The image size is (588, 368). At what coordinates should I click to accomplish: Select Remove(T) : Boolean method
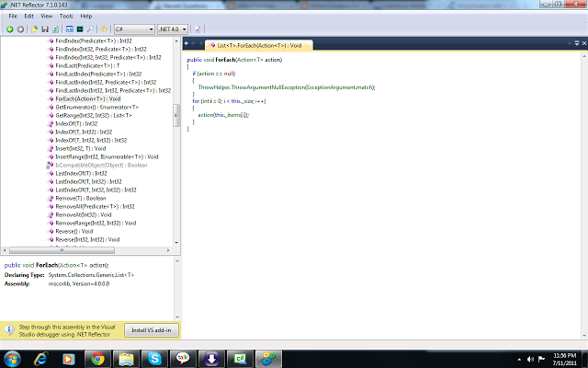click(81, 198)
